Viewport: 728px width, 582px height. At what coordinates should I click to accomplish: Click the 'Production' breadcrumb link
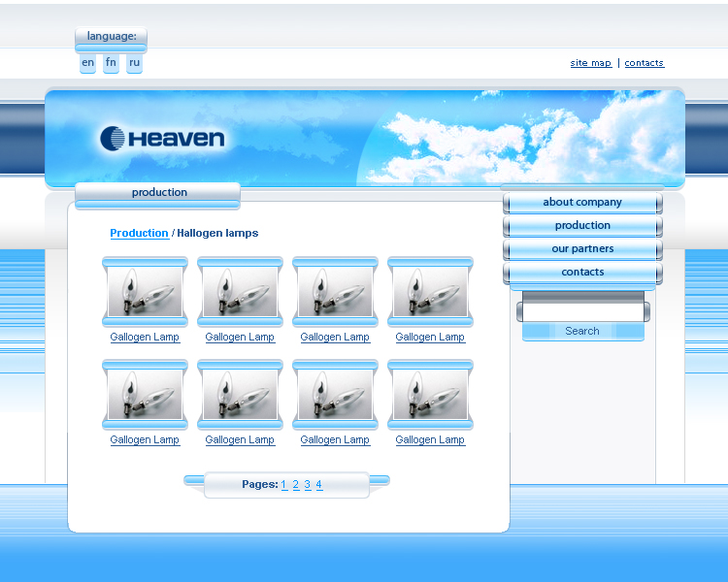[x=139, y=234]
